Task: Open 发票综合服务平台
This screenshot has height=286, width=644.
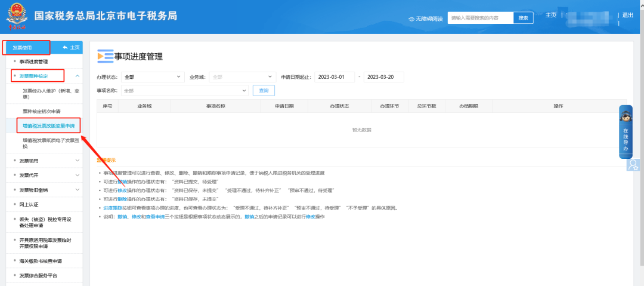Action: tap(38, 275)
